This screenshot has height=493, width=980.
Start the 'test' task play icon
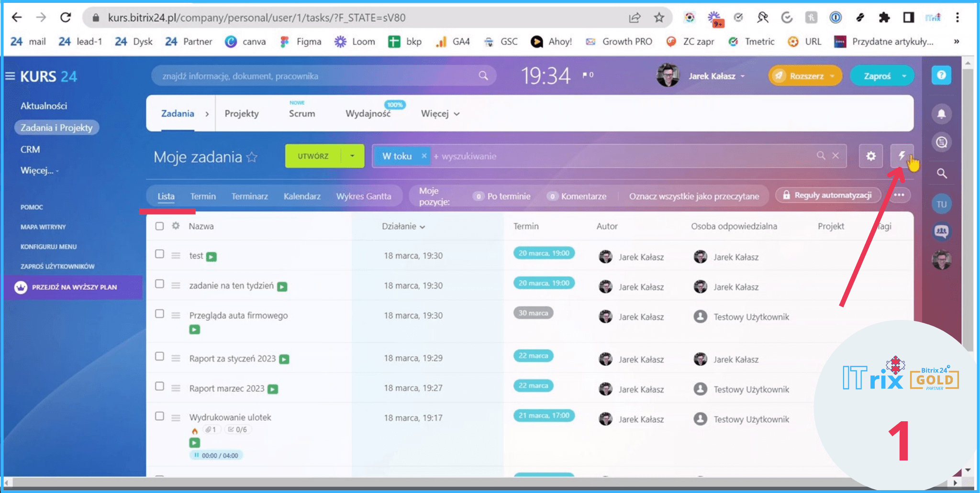(212, 257)
